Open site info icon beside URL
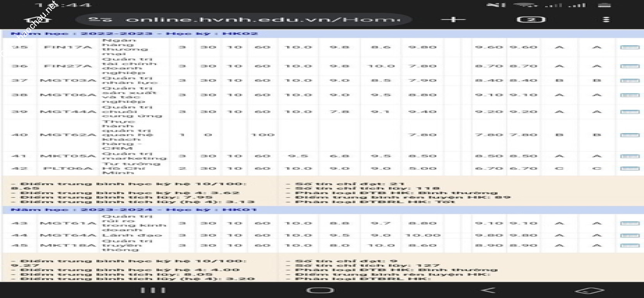 [100, 19]
